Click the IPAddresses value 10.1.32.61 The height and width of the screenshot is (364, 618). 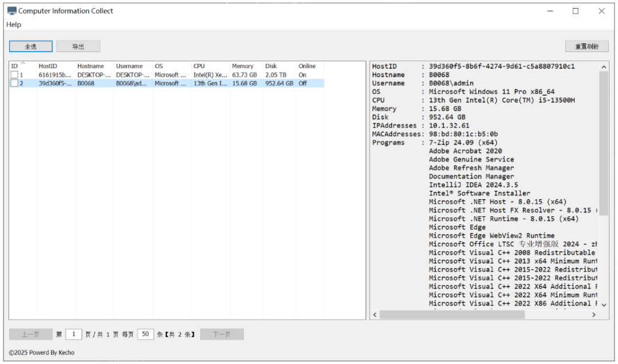point(449,126)
